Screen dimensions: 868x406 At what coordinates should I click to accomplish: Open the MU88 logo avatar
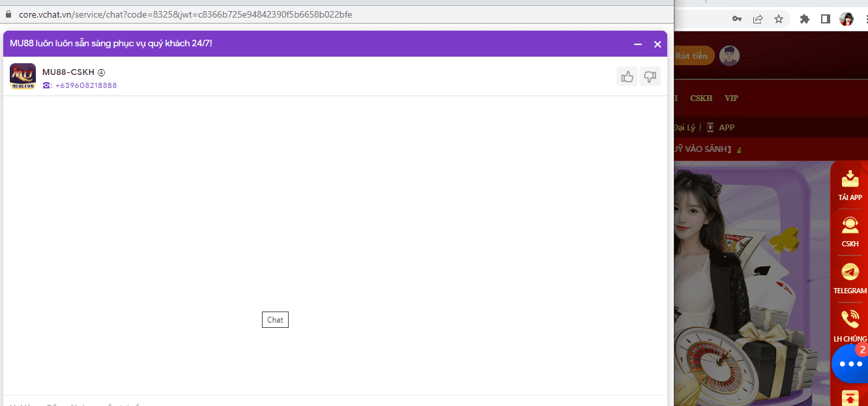(23, 76)
